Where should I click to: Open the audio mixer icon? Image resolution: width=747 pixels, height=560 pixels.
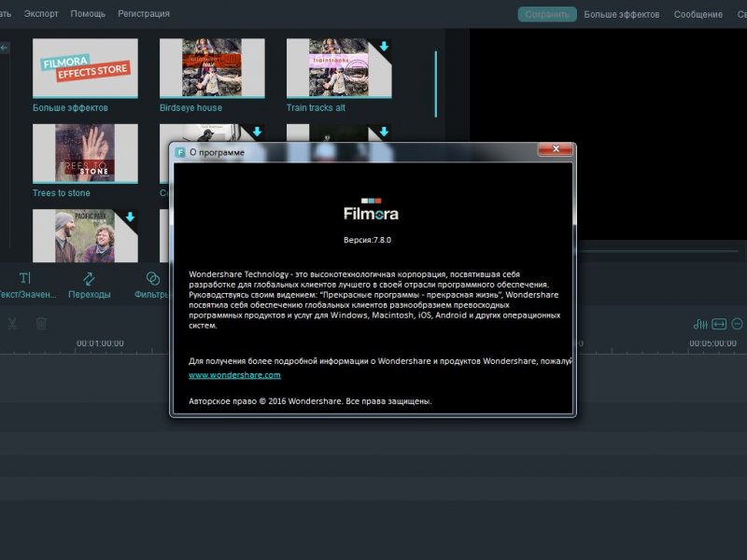pos(700,324)
